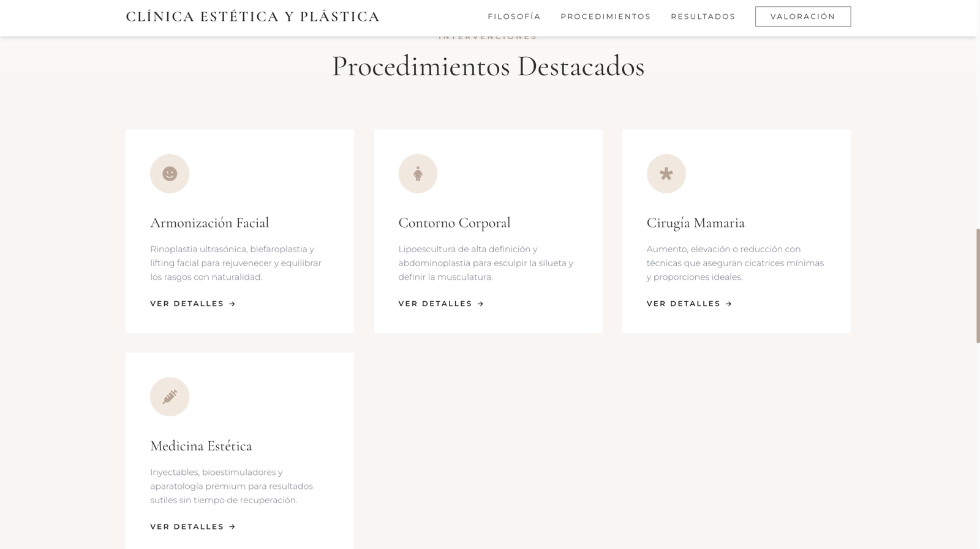This screenshot has height=549, width=980.
Task: Open Ver Detalles for Medicina Estética
Action: point(193,526)
